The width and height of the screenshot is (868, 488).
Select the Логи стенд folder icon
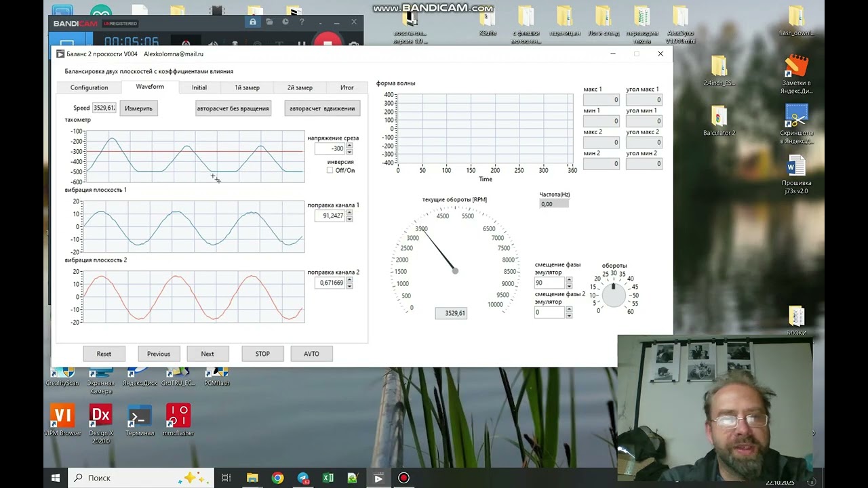pos(603,20)
